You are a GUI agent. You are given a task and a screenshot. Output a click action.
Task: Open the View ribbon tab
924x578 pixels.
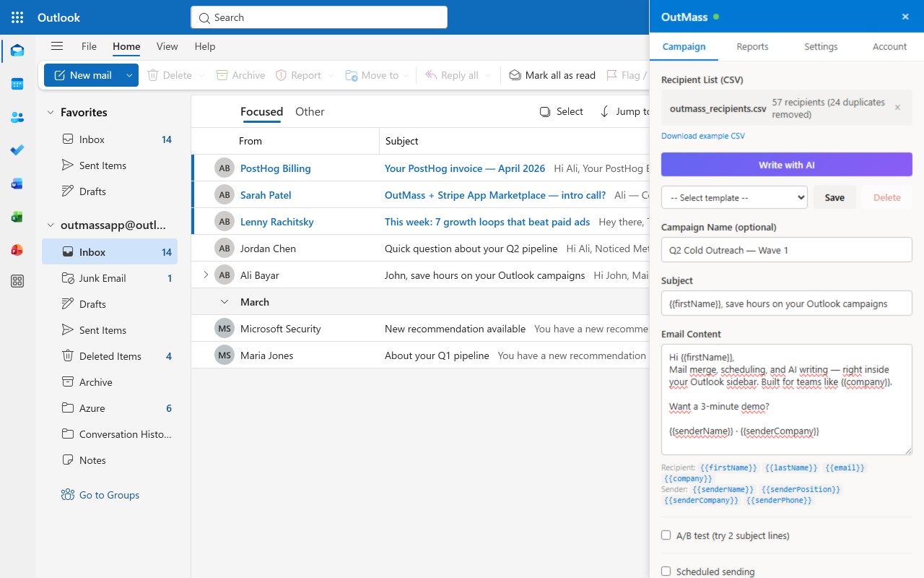point(167,46)
